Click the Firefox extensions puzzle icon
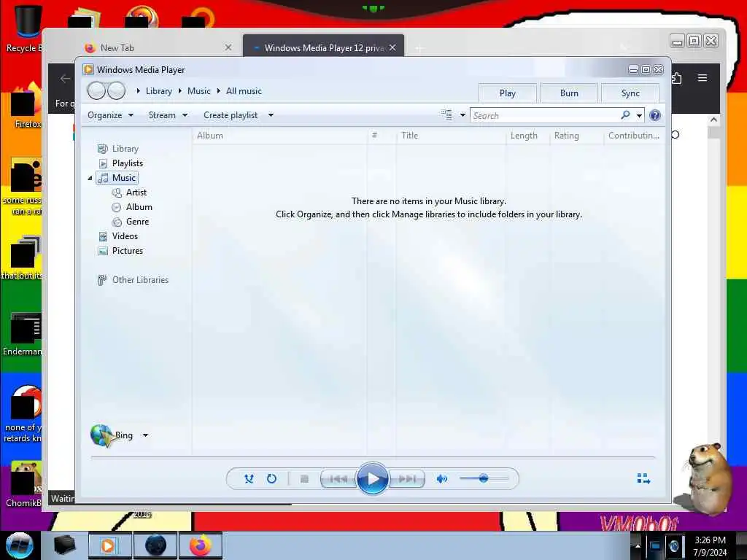The height and width of the screenshot is (560, 747). pos(677,77)
